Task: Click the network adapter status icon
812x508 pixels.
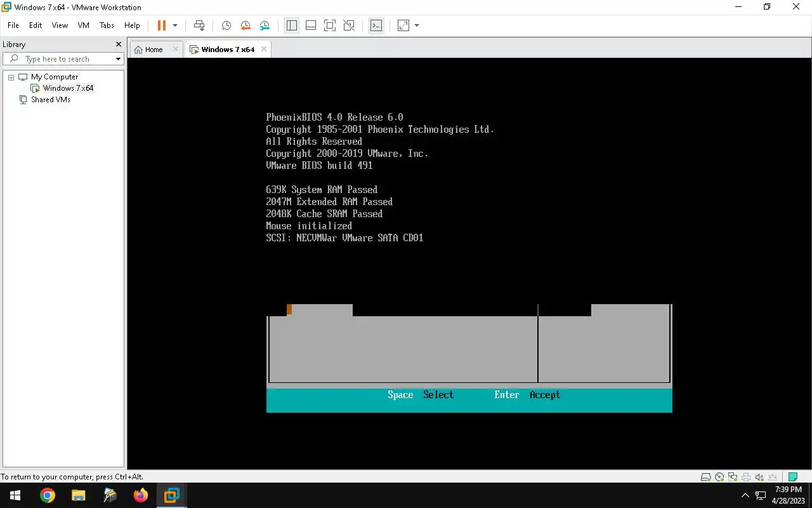Action: (733, 477)
